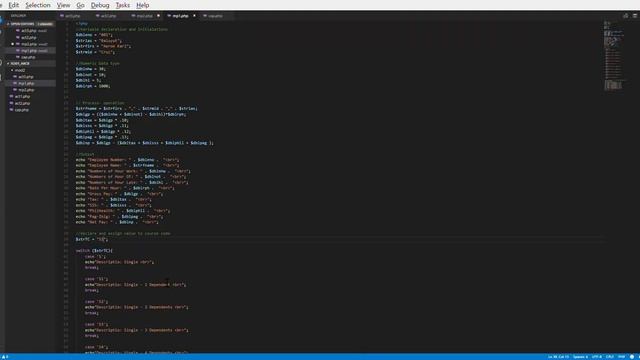Viewport: 640px width, 360px height.
Task: Open the Go menu
Action: pyautogui.click(x=80, y=5)
